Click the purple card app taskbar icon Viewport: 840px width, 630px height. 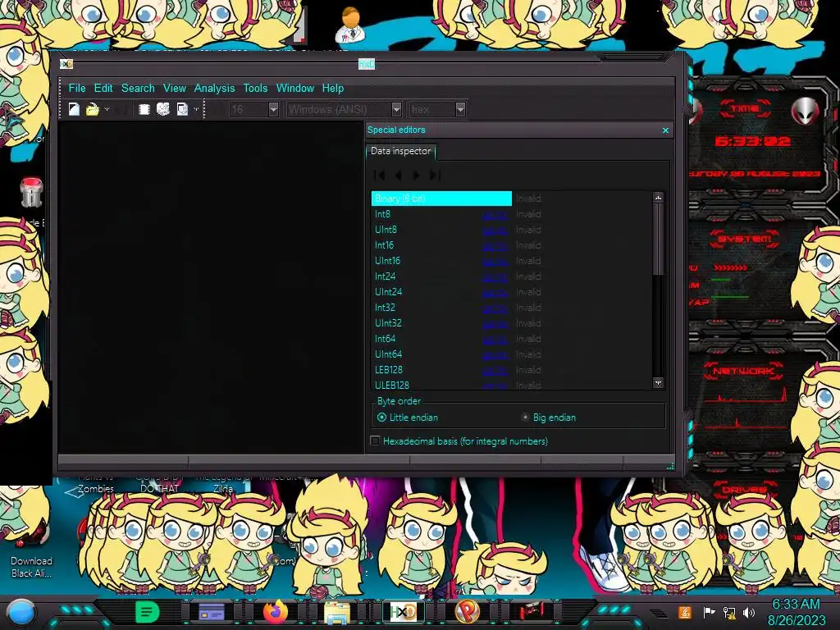(211, 611)
